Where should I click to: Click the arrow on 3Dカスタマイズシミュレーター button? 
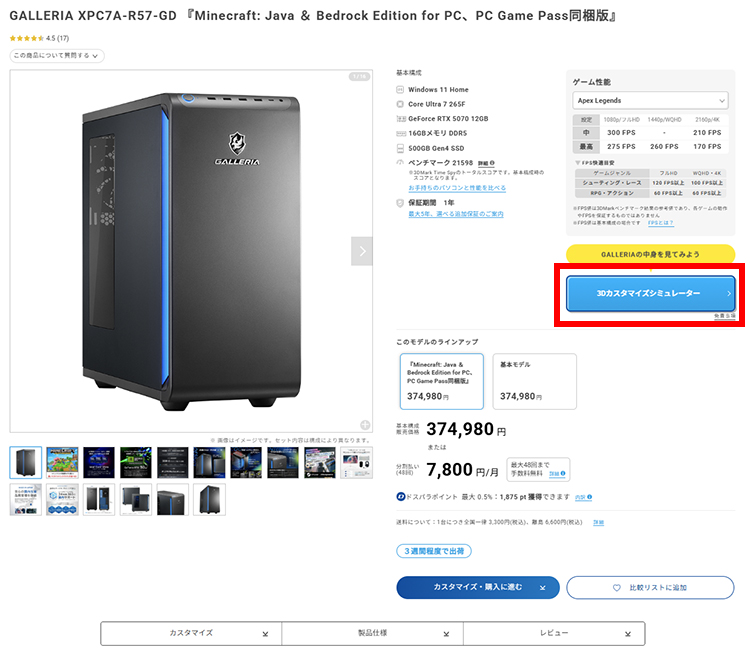point(728,293)
